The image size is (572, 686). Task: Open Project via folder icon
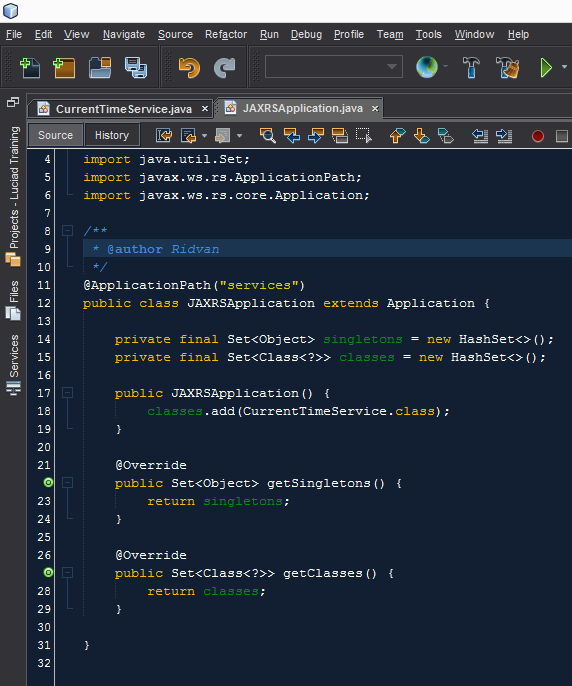(100, 68)
